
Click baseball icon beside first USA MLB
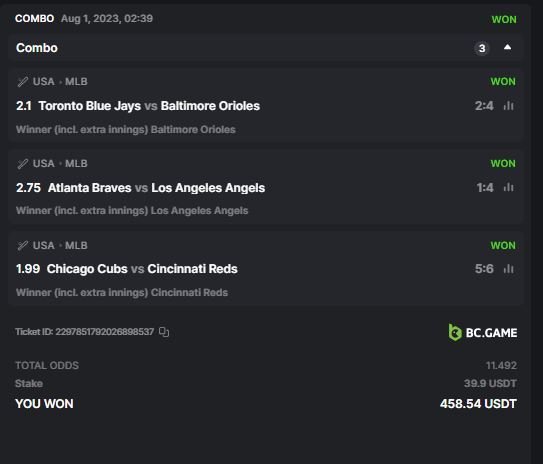(x=23, y=82)
